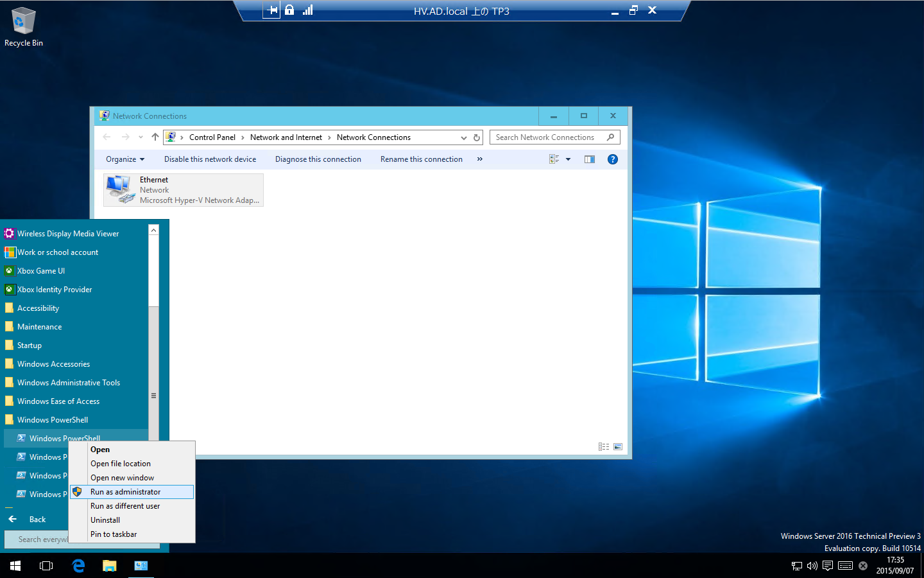Open Help via the blue question mark
The height and width of the screenshot is (578, 924).
coord(613,159)
